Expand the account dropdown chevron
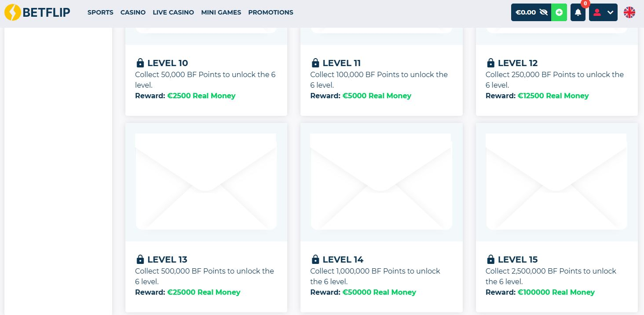644x315 pixels. pos(610,12)
